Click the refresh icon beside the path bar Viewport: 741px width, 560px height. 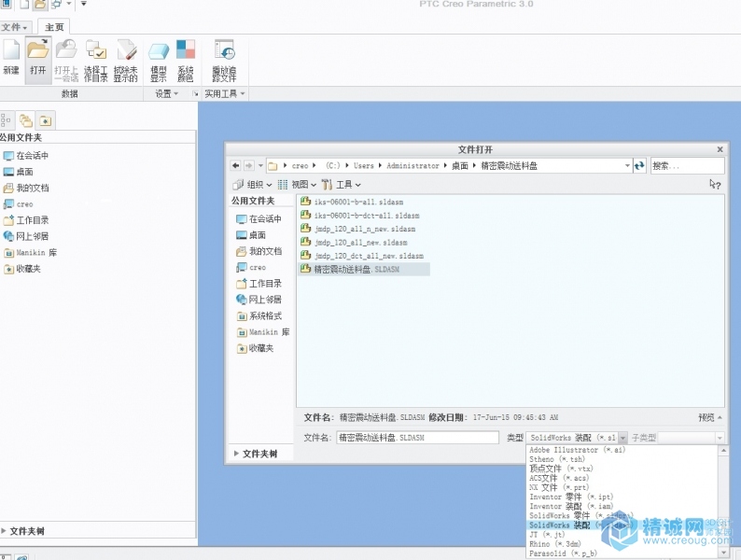[x=639, y=166]
